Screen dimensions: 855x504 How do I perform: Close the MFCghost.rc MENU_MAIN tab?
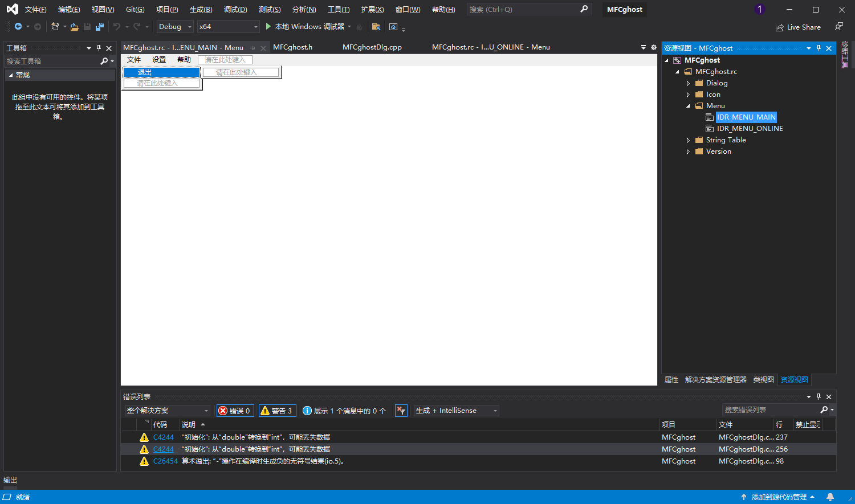[263, 48]
